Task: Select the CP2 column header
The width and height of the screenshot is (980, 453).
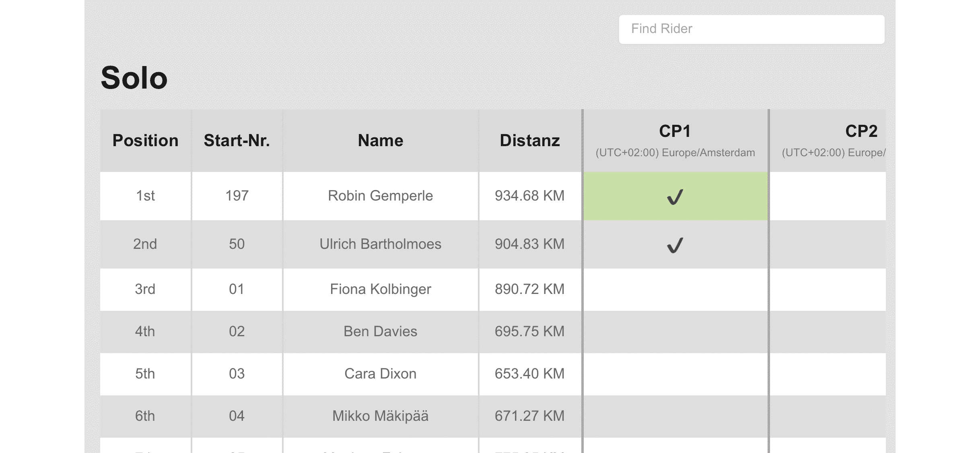Action: click(x=861, y=132)
